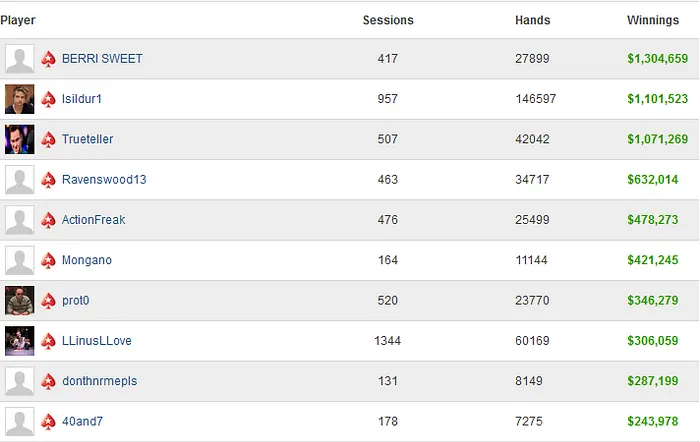Click the spade icon beside ActionFreak
Viewport: 700px width, 442px height.
(x=49, y=220)
